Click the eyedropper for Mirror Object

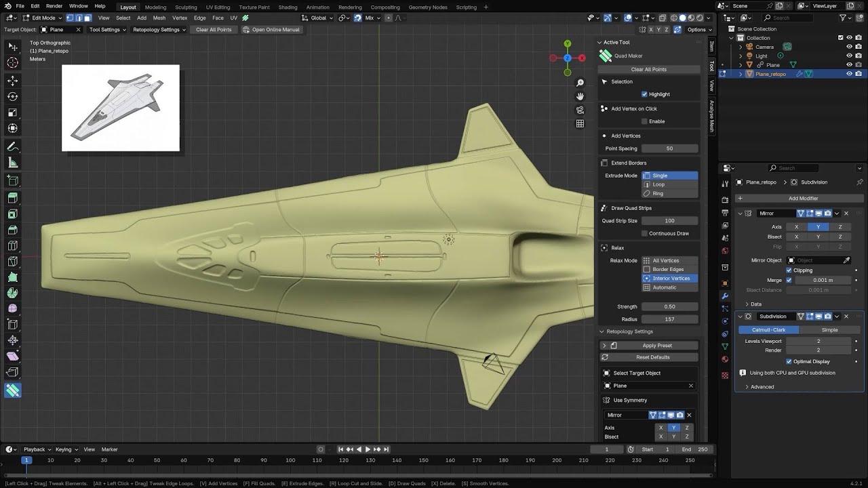846,260
